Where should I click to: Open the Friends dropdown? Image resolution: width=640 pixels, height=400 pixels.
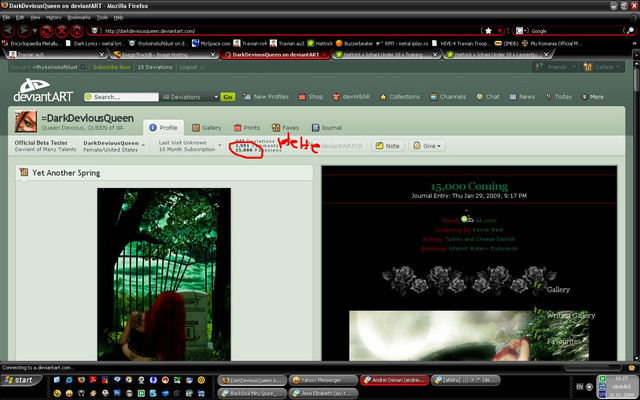pos(556,67)
